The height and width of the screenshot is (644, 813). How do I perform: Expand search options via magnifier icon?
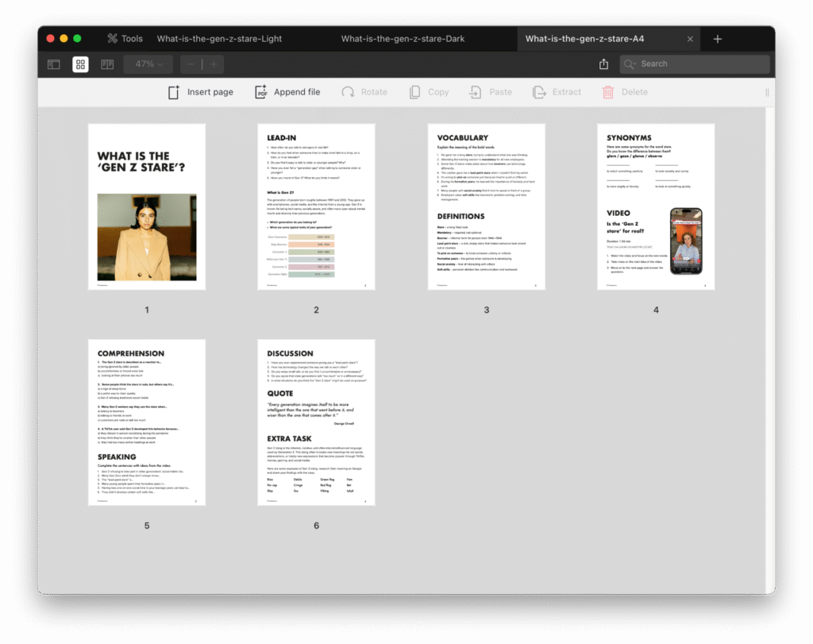[630, 64]
